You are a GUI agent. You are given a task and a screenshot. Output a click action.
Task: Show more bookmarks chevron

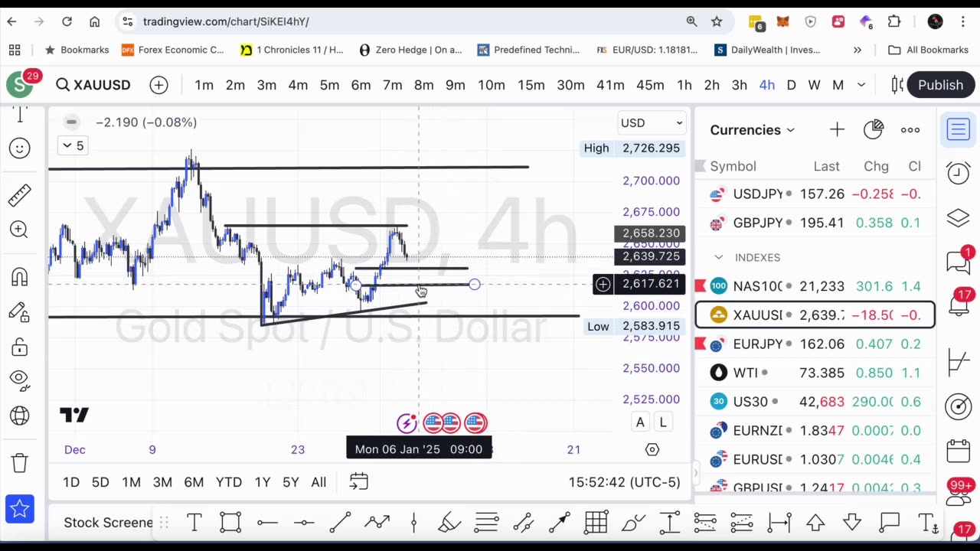tap(857, 50)
